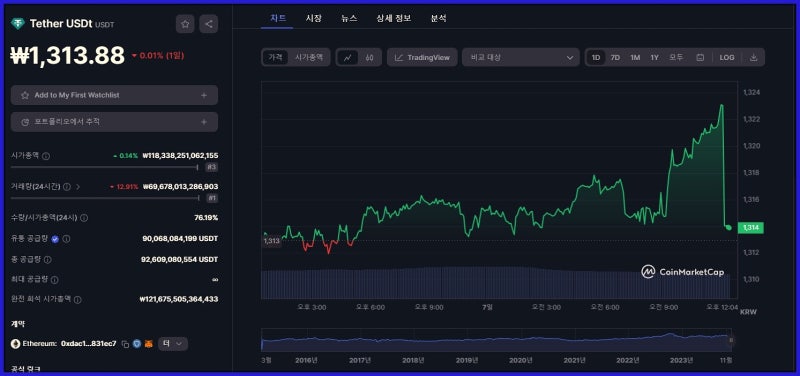Click the 92,609,080,554 USDT total supply
Screen dimensions: 800x376
[x=180, y=259]
